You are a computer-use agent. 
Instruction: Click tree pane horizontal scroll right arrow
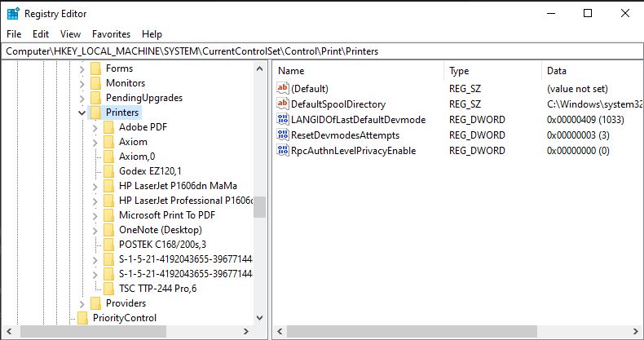pyautogui.click(x=245, y=331)
